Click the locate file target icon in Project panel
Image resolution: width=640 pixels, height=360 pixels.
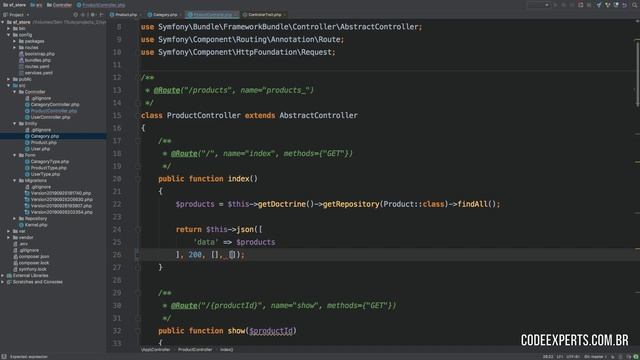pos(76,15)
